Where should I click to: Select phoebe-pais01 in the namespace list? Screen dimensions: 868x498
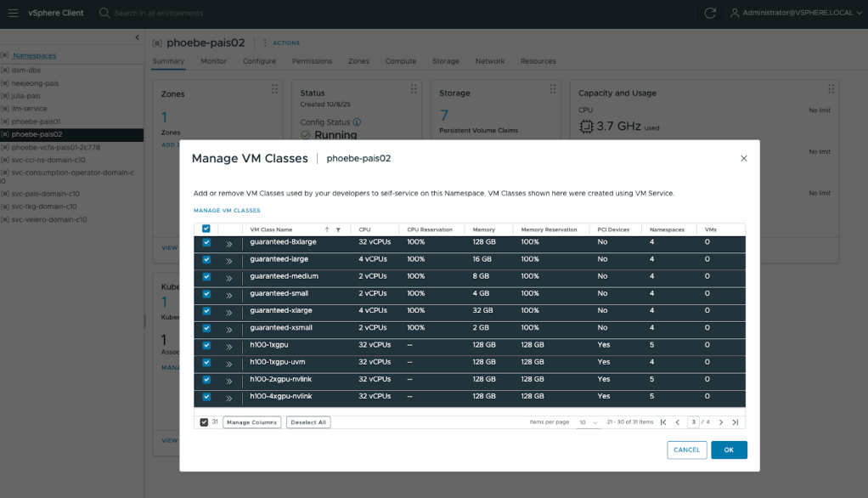pyautogui.click(x=36, y=122)
